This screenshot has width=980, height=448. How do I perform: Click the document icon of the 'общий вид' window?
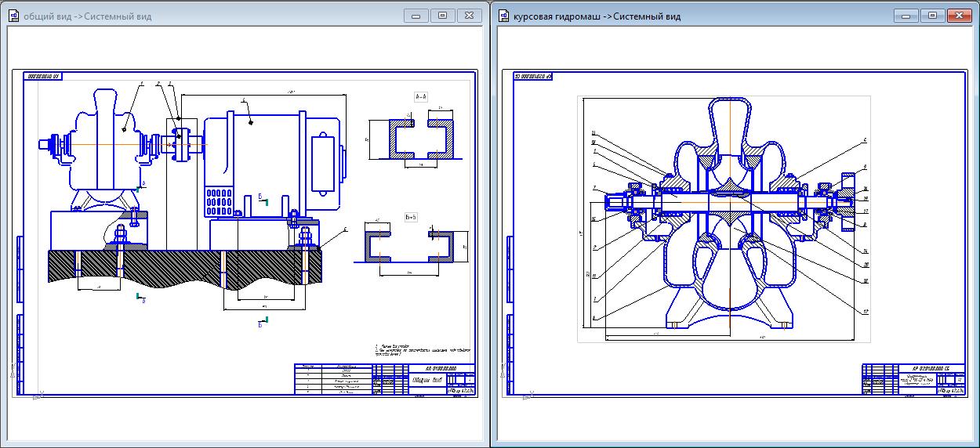13,16
